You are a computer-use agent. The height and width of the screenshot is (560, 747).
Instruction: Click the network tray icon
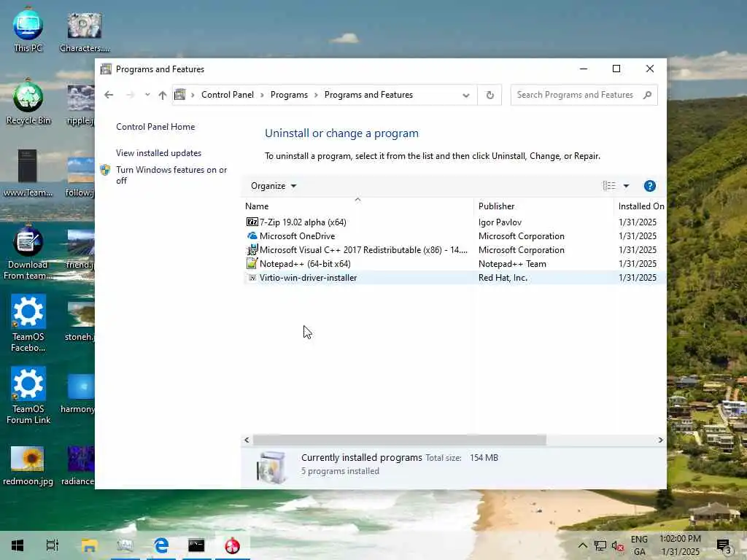[600, 546]
